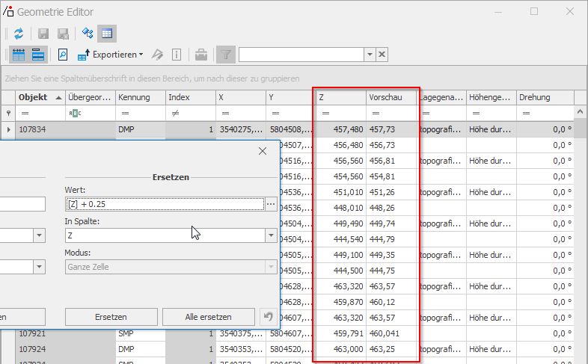This screenshot has height=364, width=588.
Task: Click the table view icon in top toolbar
Action: pyautogui.click(x=107, y=34)
